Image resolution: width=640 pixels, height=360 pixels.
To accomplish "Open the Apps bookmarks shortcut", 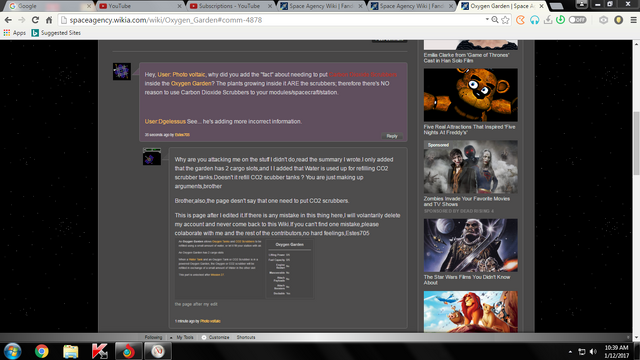I will pyautogui.click(x=15, y=33).
